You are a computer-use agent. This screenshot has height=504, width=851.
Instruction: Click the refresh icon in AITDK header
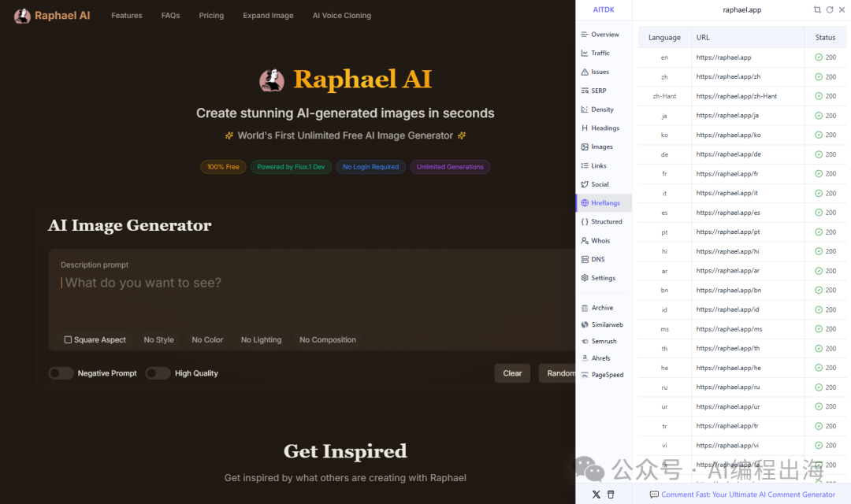click(x=830, y=9)
